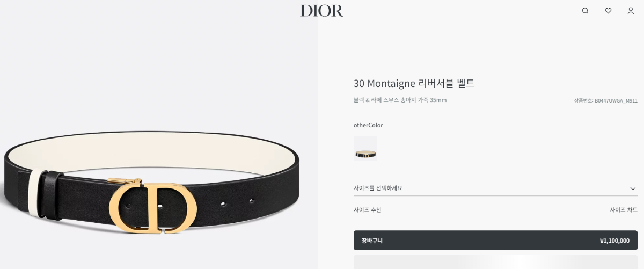Open the 사이즈 추천 link
The width and height of the screenshot is (644, 269).
[x=367, y=210]
